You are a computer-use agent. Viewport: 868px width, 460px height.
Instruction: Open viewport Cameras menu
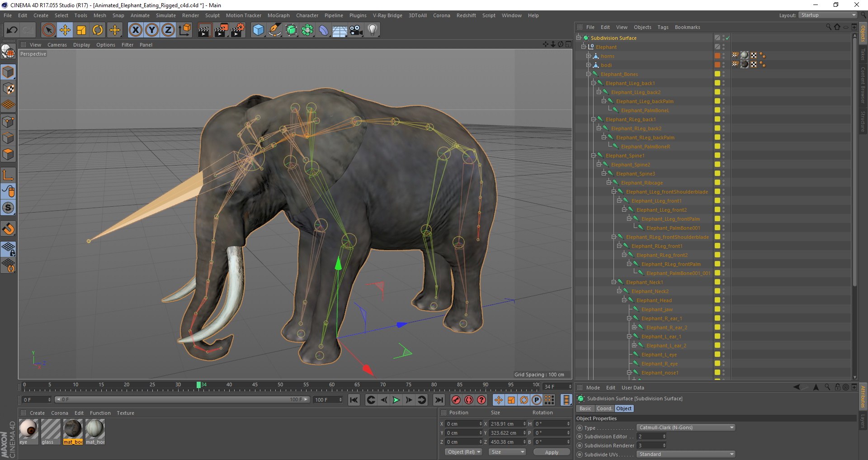(x=57, y=45)
